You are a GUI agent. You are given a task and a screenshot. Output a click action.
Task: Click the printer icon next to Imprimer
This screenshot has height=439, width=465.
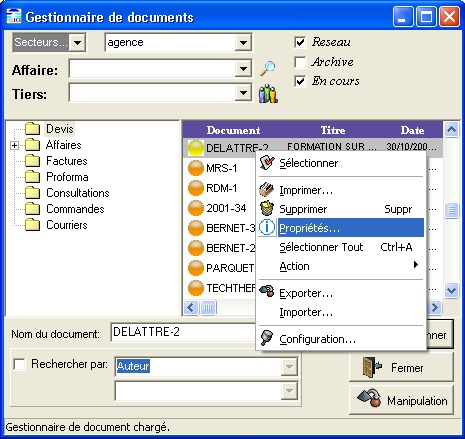[x=267, y=190]
